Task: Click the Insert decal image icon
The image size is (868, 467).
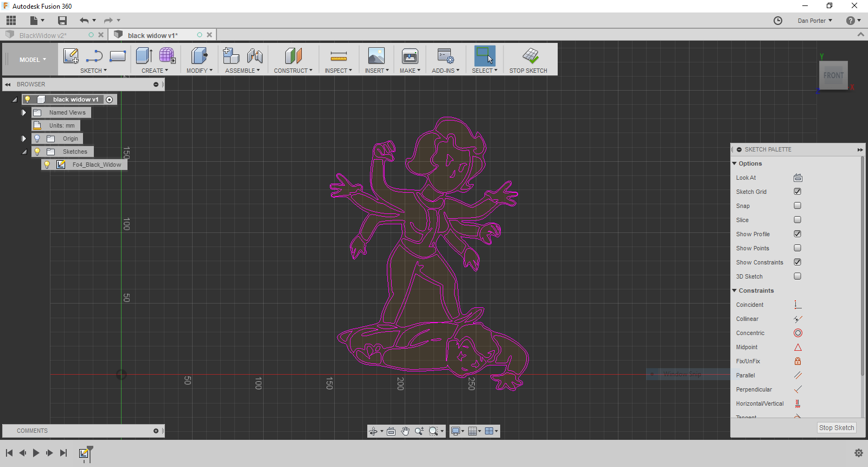Action: (x=376, y=56)
